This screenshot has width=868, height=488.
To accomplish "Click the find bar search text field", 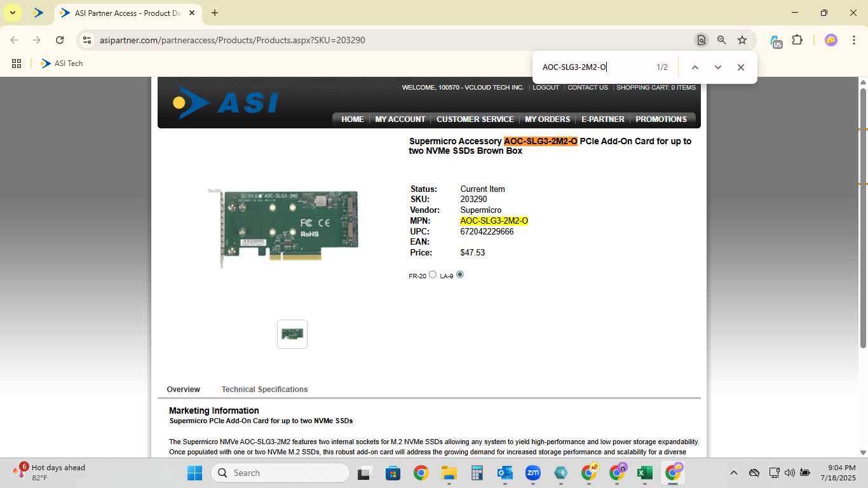I will pos(594,67).
